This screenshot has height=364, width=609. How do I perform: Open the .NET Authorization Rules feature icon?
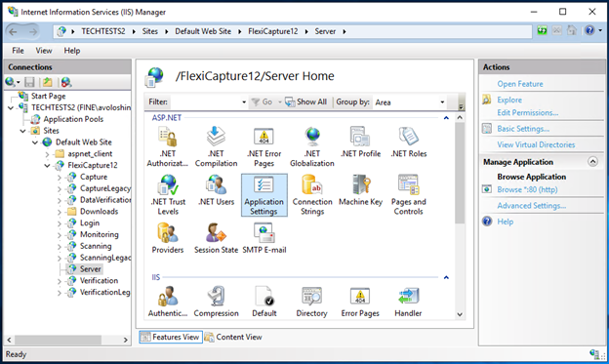pos(168,146)
